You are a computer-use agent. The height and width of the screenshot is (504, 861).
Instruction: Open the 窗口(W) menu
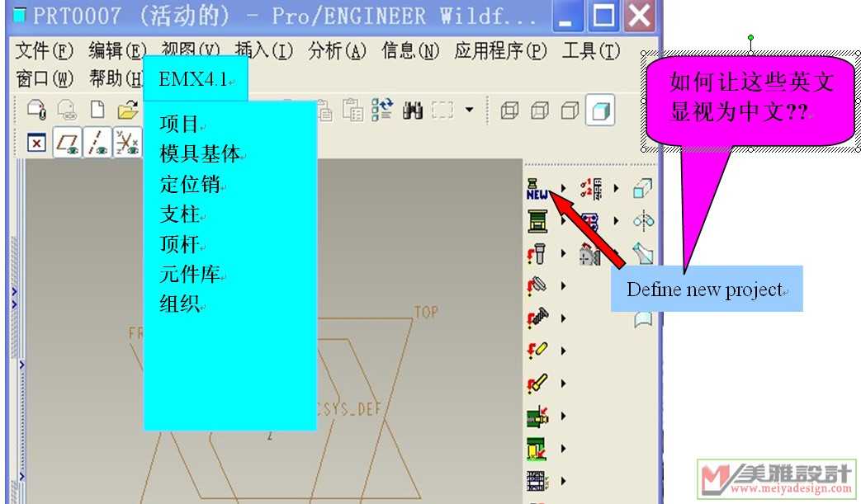pos(44,79)
